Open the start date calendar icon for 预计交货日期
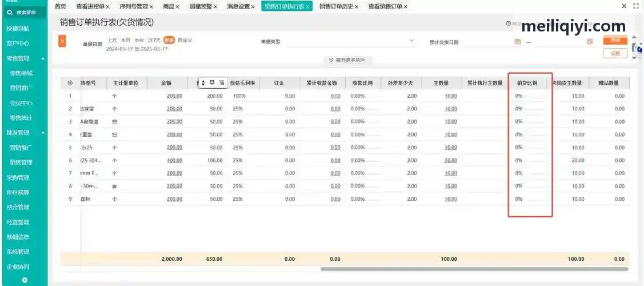The height and width of the screenshot is (286, 644). pos(518,42)
